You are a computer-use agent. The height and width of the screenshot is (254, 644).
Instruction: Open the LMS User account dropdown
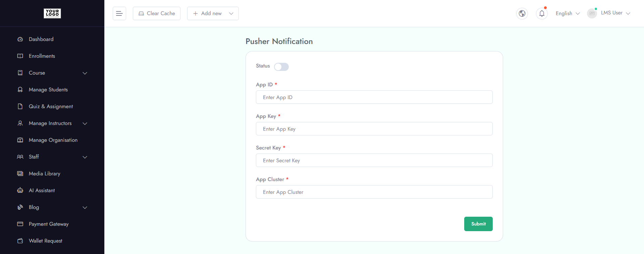[x=615, y=13]
